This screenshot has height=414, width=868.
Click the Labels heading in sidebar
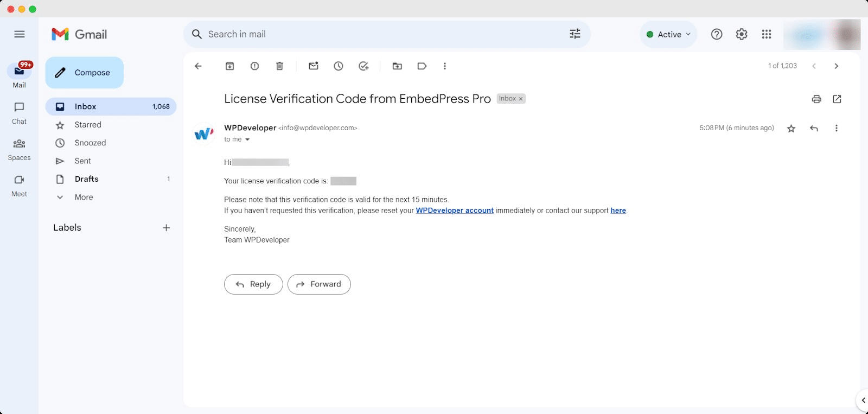pos(67,228)
